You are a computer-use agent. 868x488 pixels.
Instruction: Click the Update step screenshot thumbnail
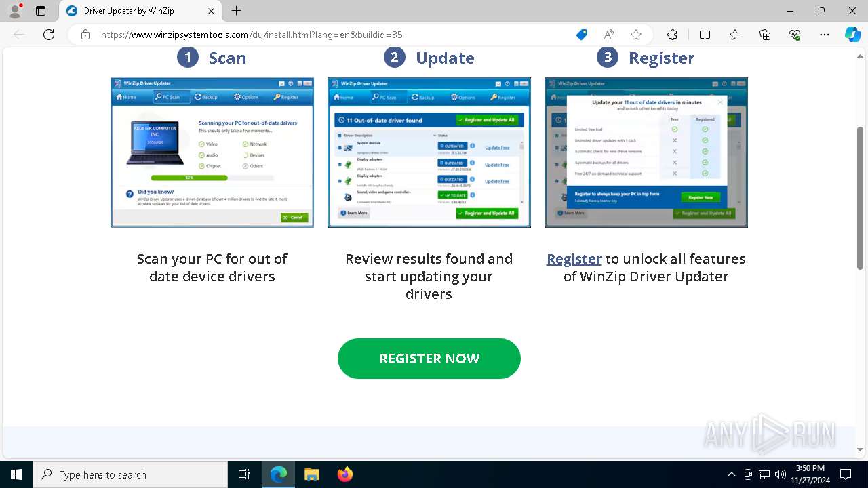pos(429,152)
